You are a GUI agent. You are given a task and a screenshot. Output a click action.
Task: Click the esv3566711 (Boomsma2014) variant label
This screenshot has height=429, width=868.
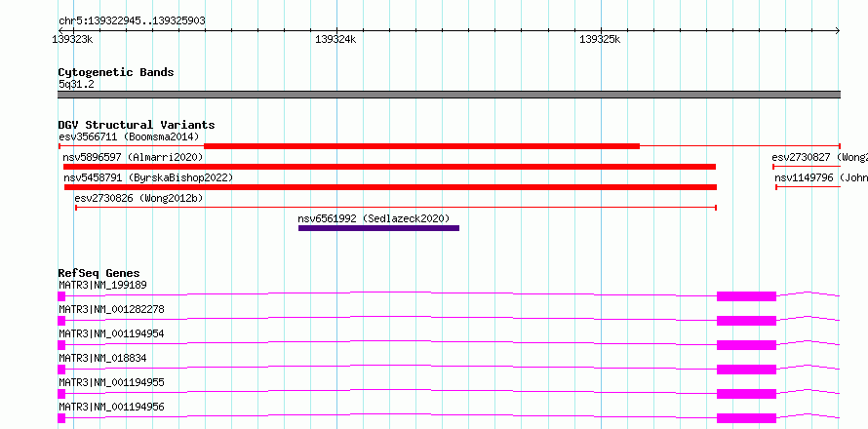click(129, 136)
